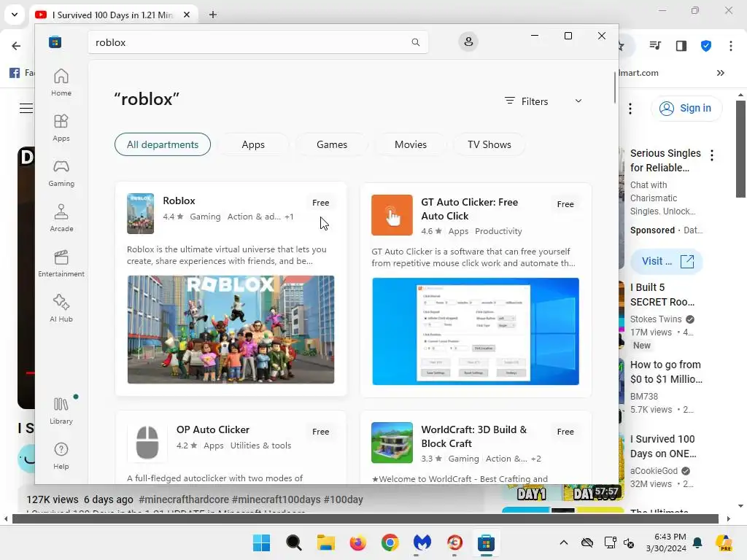This screenshot has height=560, width=747.
Task: Click the Microsoft Store logo icon
Action: 55,42
